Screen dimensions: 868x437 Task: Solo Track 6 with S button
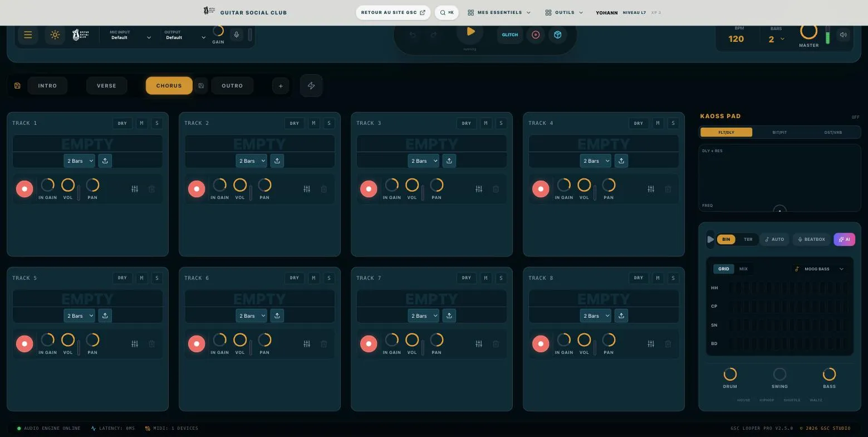click(329, 278)
